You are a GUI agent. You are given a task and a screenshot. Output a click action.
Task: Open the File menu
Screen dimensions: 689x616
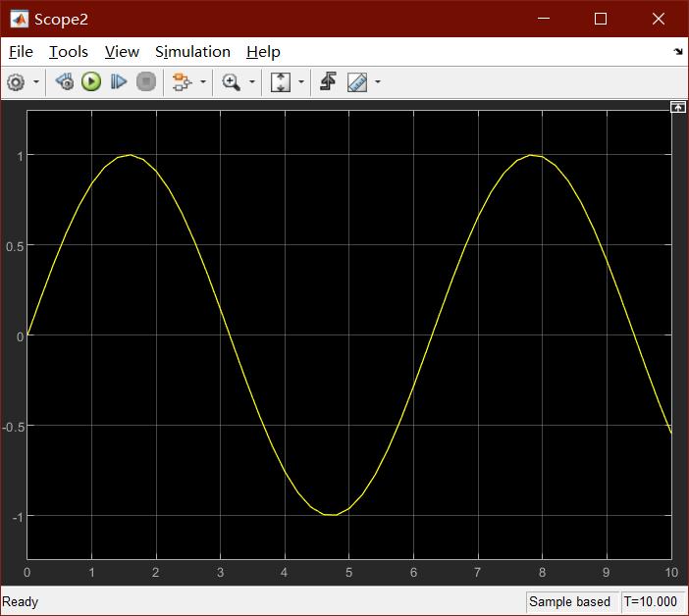coord(21,52)
